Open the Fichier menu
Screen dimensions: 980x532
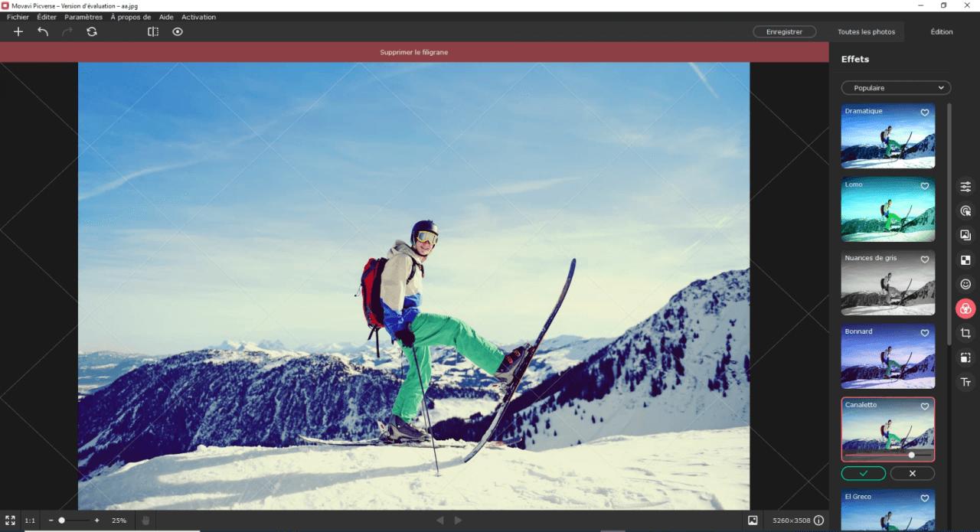(x=18, y=17)
